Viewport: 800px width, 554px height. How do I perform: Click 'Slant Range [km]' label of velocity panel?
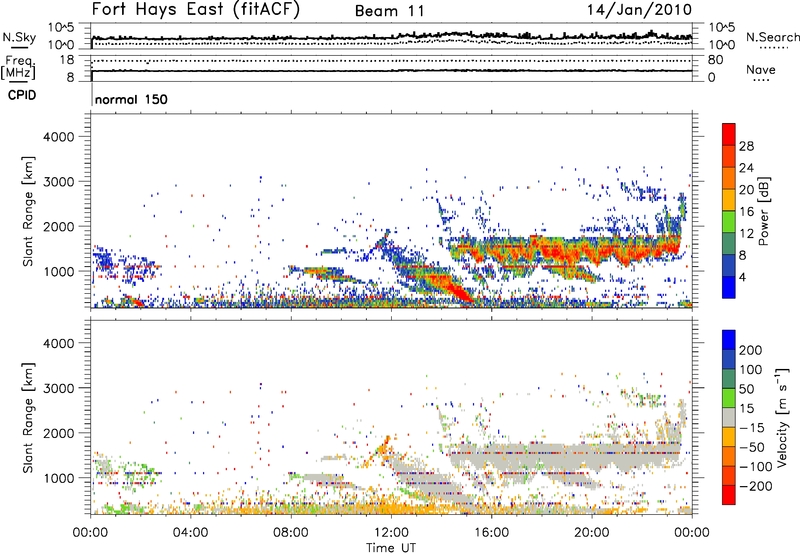28,418
